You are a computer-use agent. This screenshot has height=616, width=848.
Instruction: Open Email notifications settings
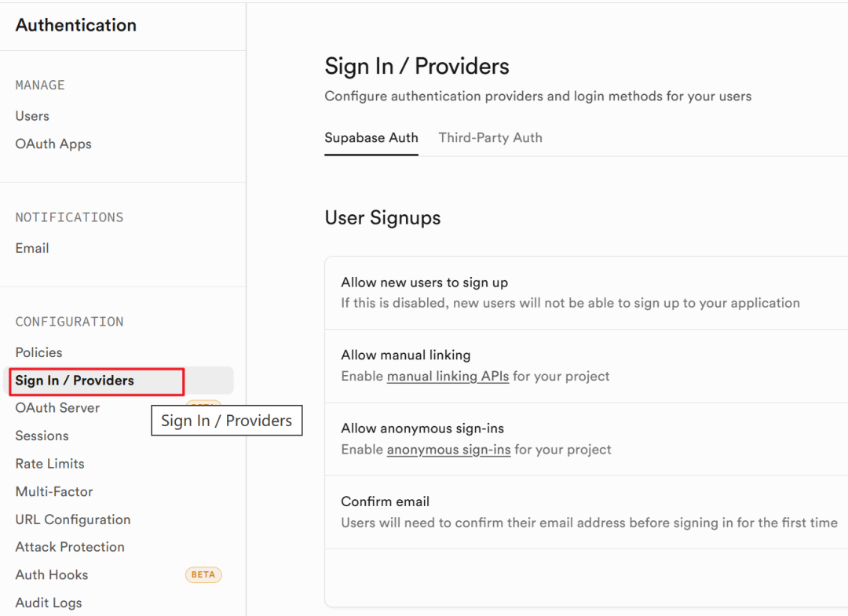(32, 248)
